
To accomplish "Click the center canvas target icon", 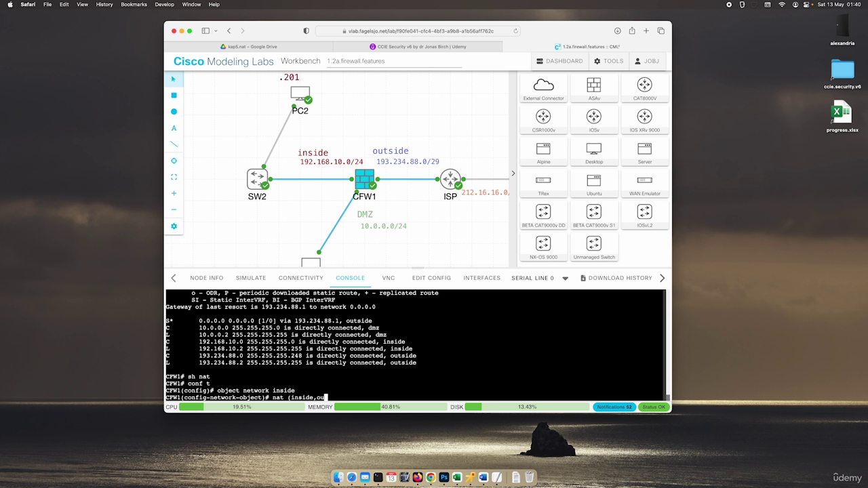I will tap(174, 161).
